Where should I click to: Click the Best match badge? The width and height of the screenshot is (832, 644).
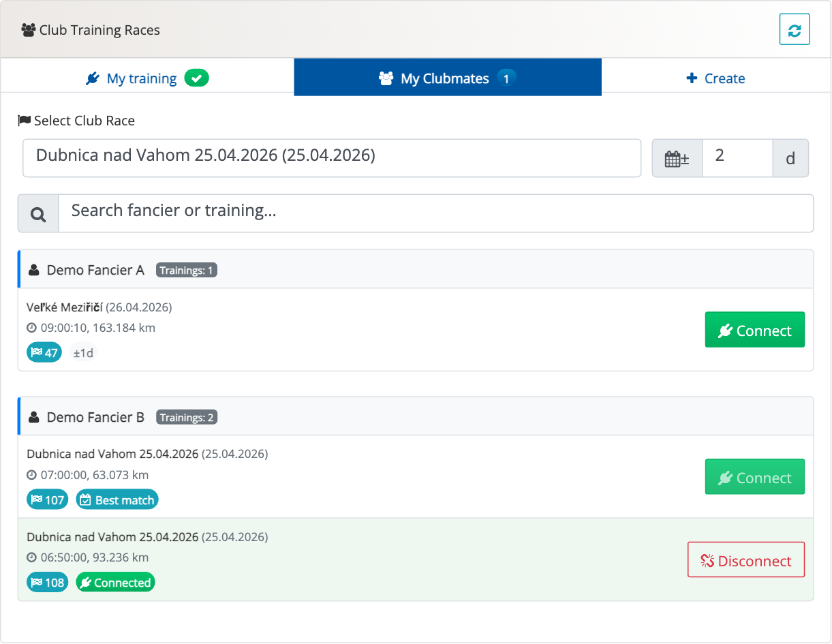point(117,500)
